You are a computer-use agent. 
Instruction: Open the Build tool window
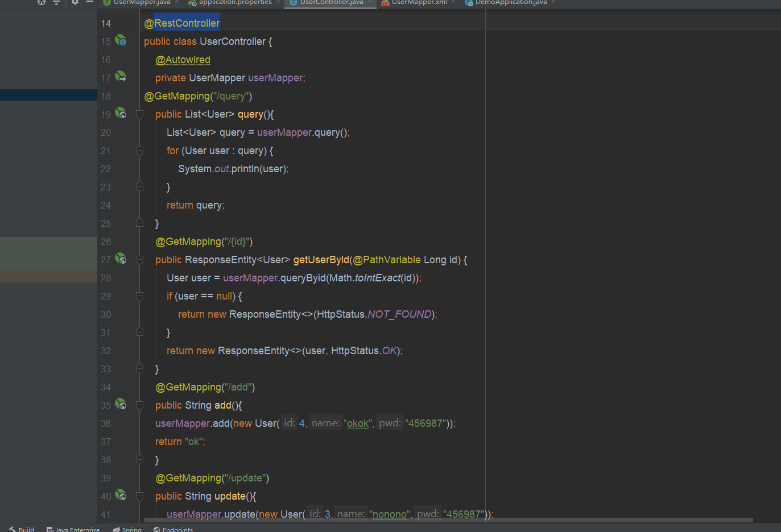[x=22, y=529]
